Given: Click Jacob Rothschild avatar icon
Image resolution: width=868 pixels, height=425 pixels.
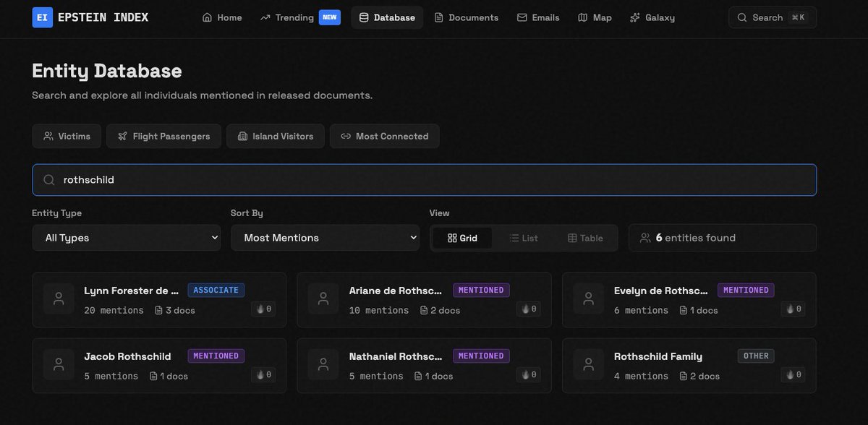Looking at the screenshot, I should (x=59, y=364).
